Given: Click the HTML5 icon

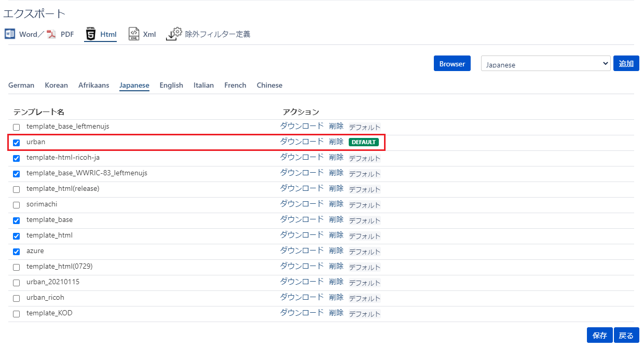Looking at the screenshot, I should tap(90, 34).
